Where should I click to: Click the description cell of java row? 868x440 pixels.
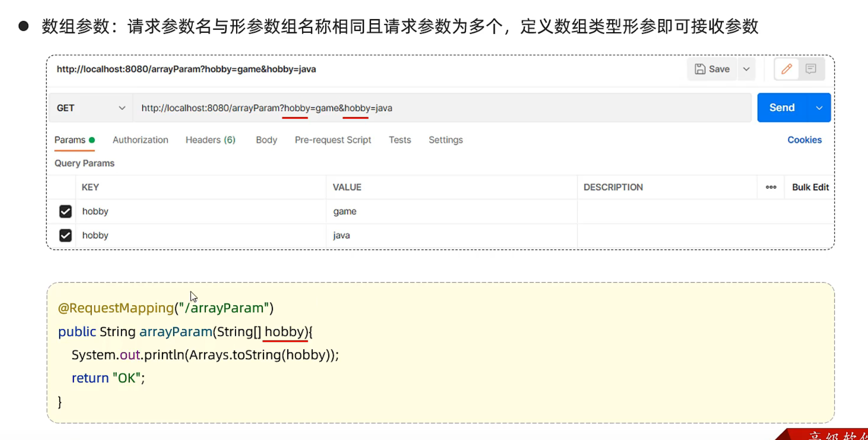coord(705,235)
